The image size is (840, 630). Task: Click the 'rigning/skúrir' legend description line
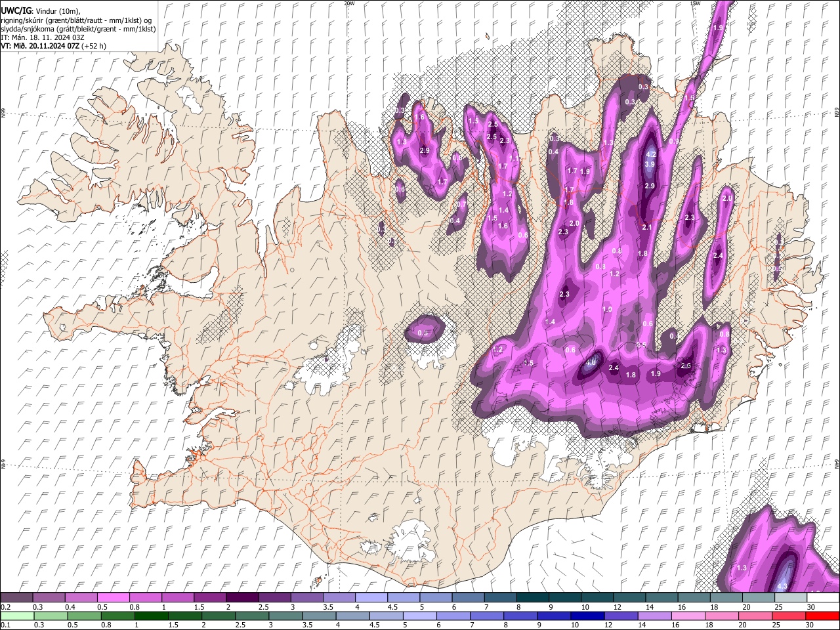pyautogui.click(x=76, y=20)
